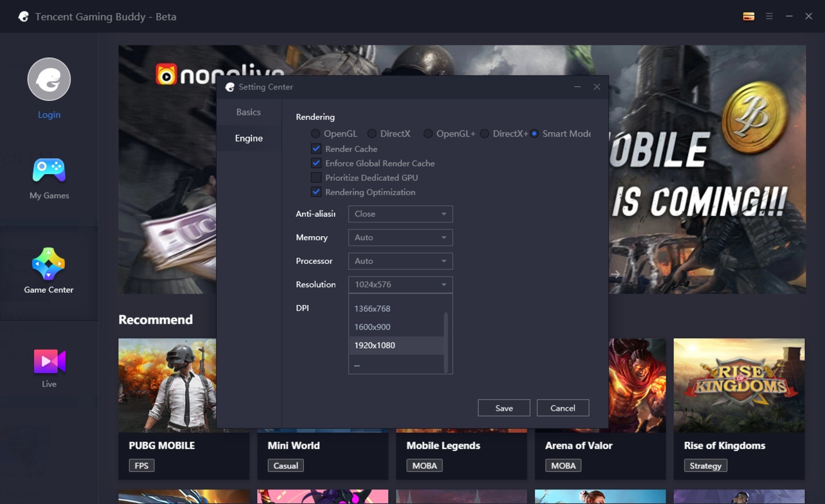Open the hamburger menu in title bar
This screenshot has width=825, height=504.
pos(769,16)
